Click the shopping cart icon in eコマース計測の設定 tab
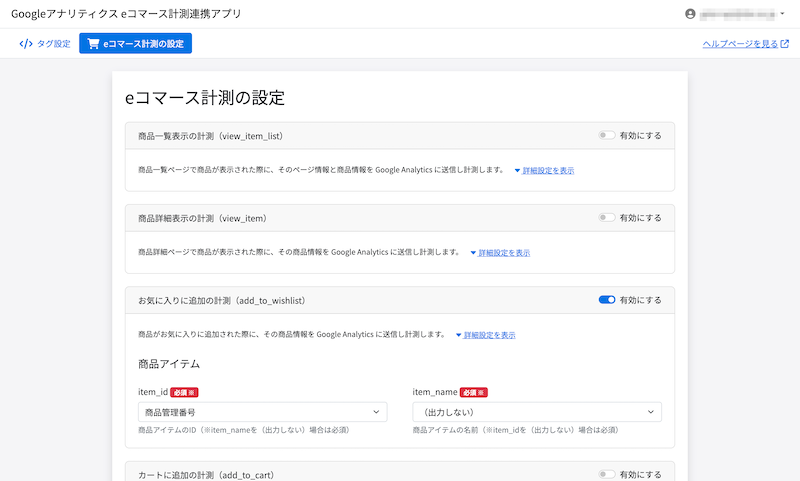The height and width of the screenshot is (481, 800). tap(94, 44)
